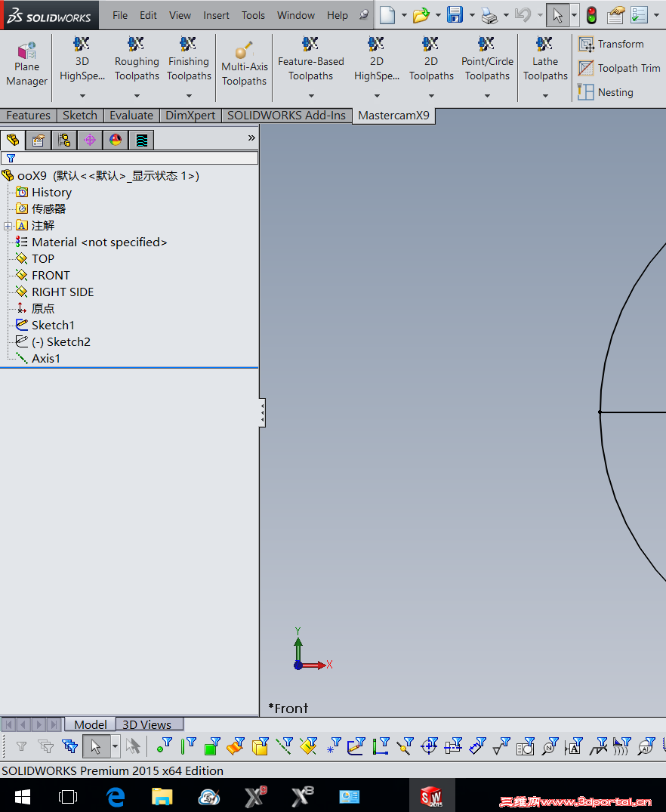Expand 3D HighSpeed dropdown arrow

[82, 96]
